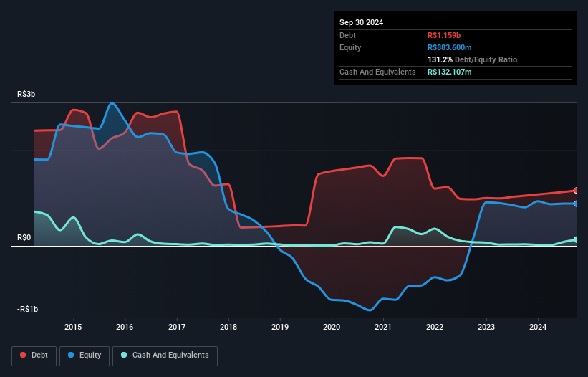Click the Debt row label in tooltip

347,35
